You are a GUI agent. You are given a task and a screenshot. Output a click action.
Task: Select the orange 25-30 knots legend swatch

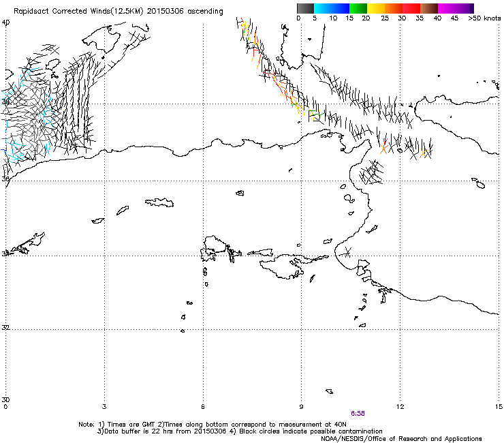(394, 8)
